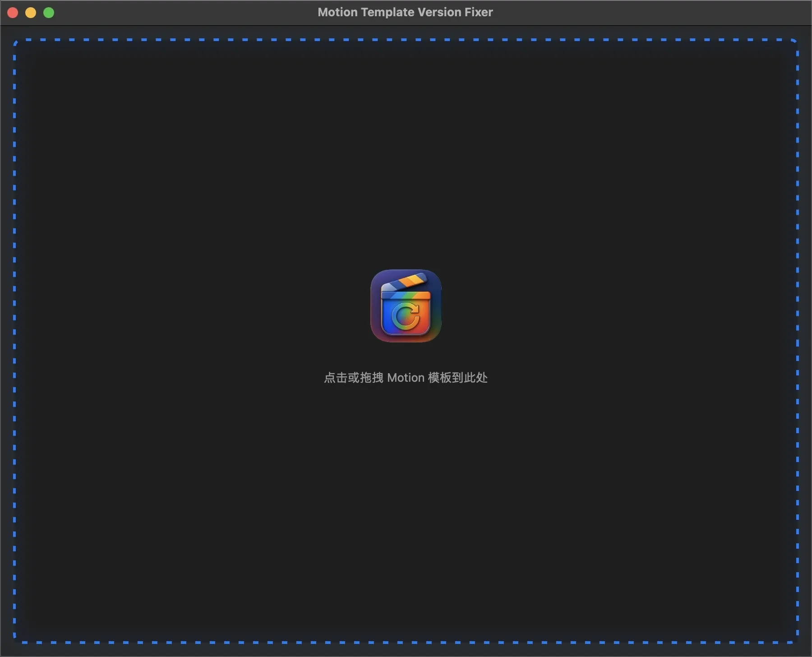
Task: Click the "点击或拖拽" part of the prompt
Action: tap(353, 378)
